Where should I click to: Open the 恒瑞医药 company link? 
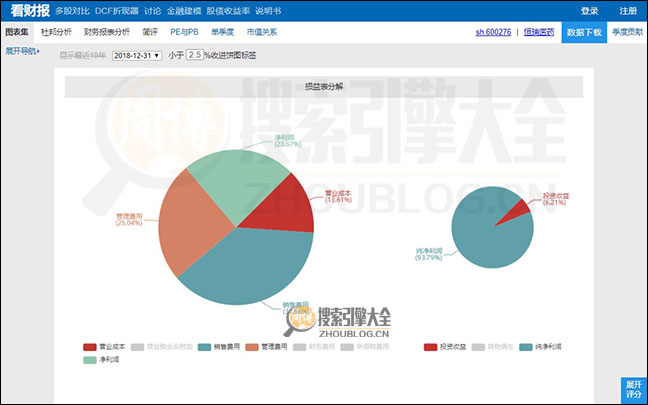539,32
